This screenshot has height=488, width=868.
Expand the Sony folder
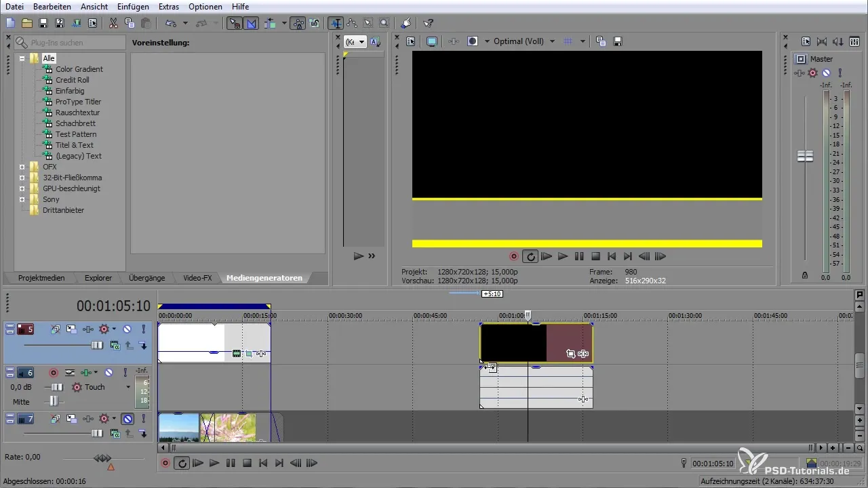click(x=22, y=199)
